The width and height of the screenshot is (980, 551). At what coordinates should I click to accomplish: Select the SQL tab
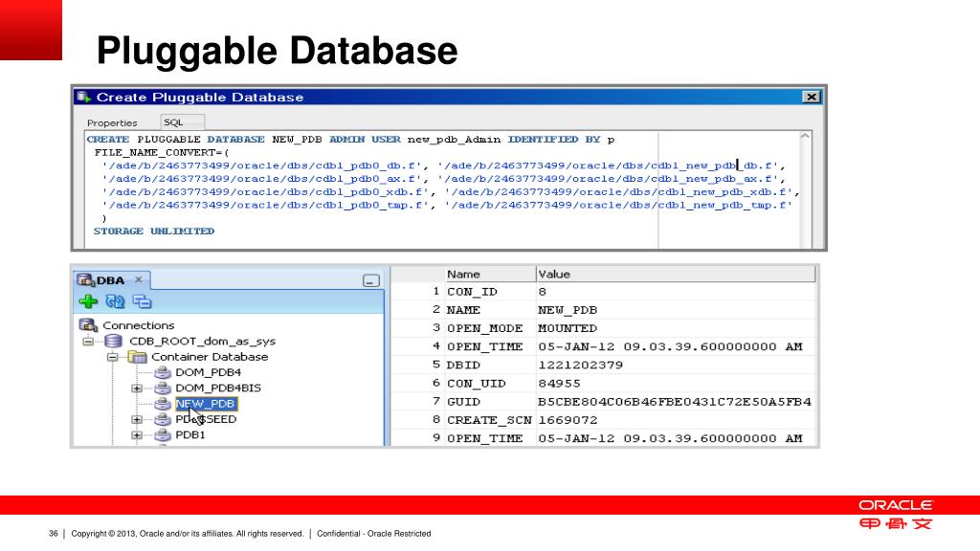pyautogui.click(x=174, y=122)
